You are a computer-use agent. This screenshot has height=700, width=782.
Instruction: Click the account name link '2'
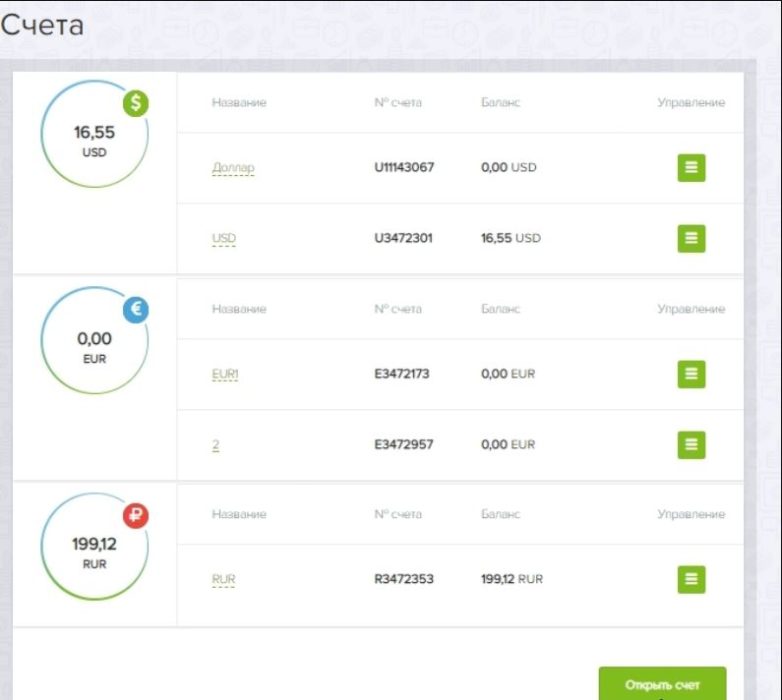[x=216, y=445]
